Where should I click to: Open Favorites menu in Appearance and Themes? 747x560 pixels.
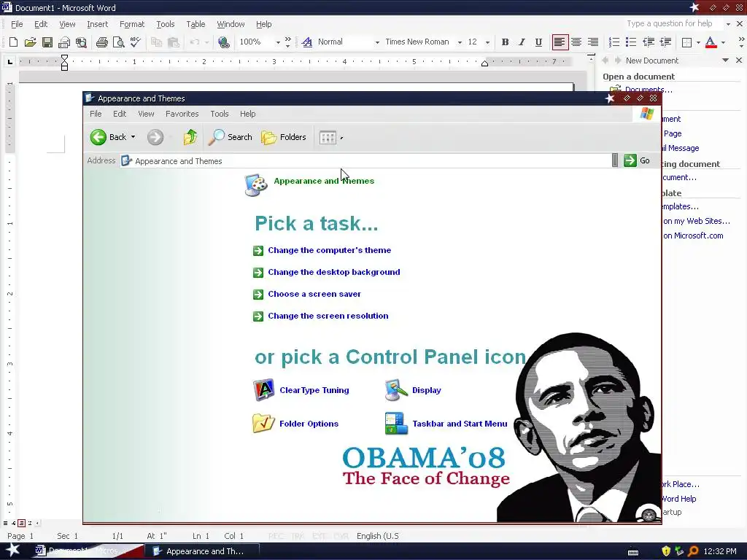click(x=182, y=114)
